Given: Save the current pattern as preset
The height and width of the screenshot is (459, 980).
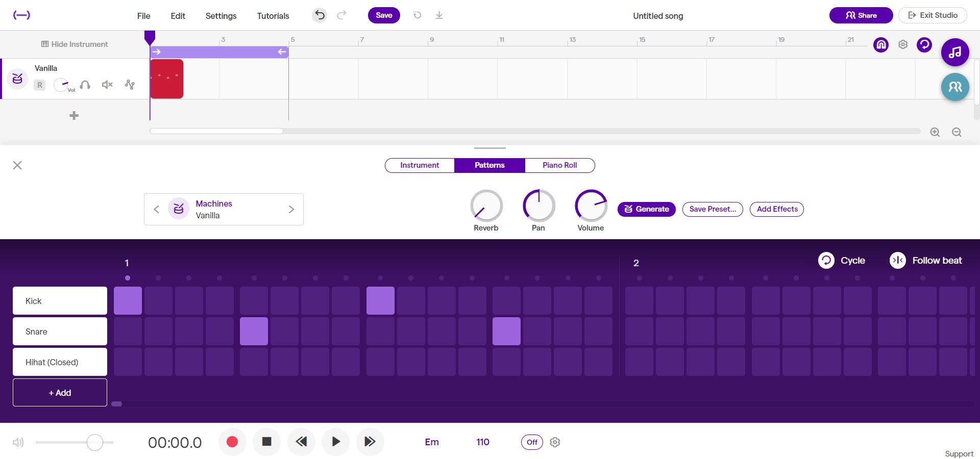Looking at the screenshot, I should [x=713, y=209].
